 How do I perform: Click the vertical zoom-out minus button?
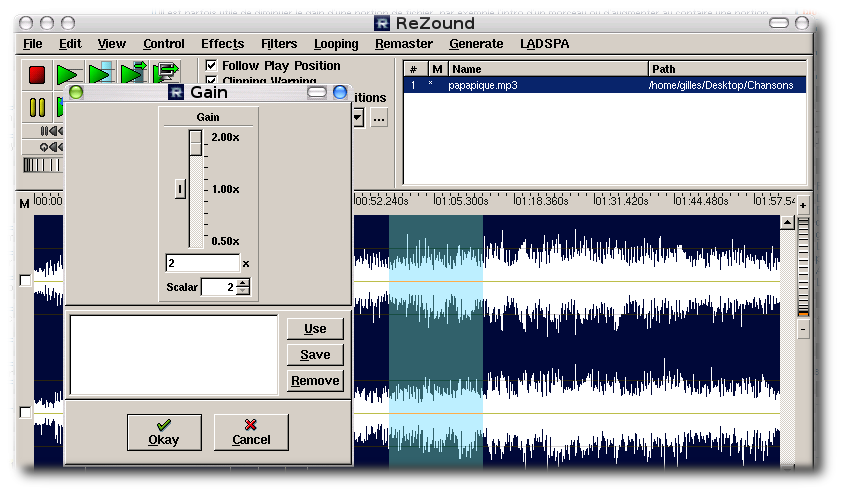(x=803, y=329)
